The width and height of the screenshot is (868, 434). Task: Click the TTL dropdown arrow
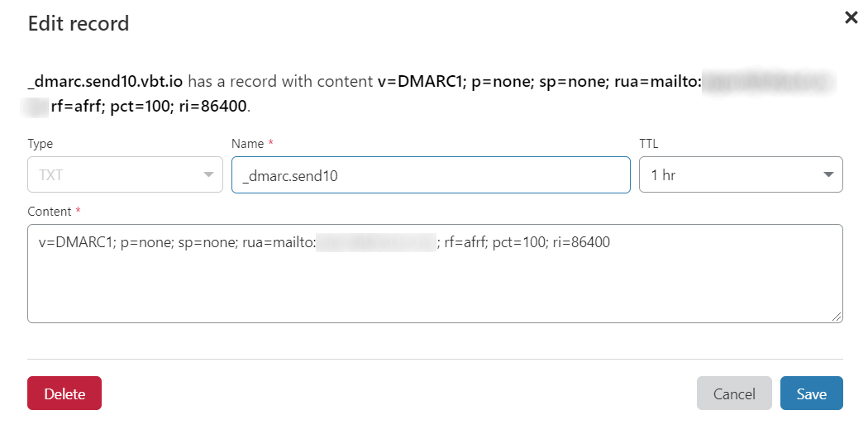828,175
